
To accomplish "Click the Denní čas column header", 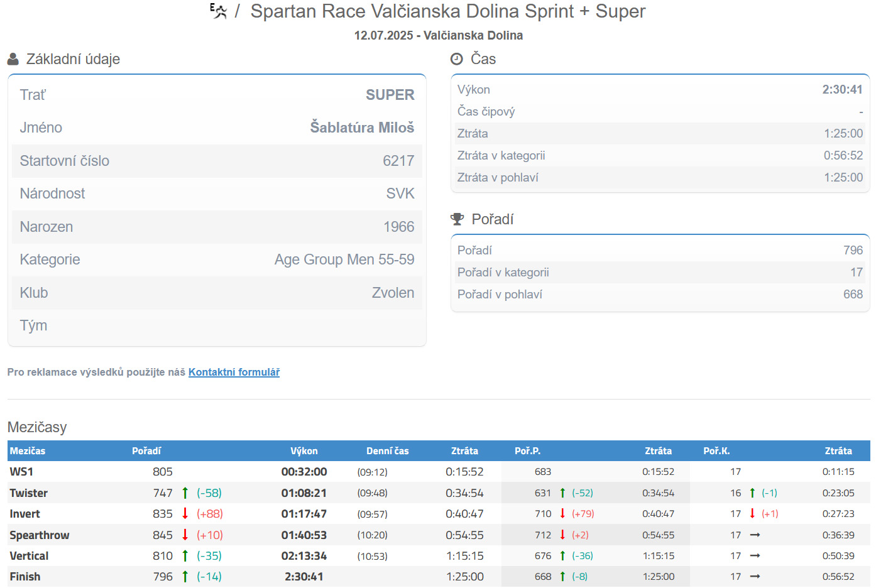I will pyautogui.click(x=388, y=451).
